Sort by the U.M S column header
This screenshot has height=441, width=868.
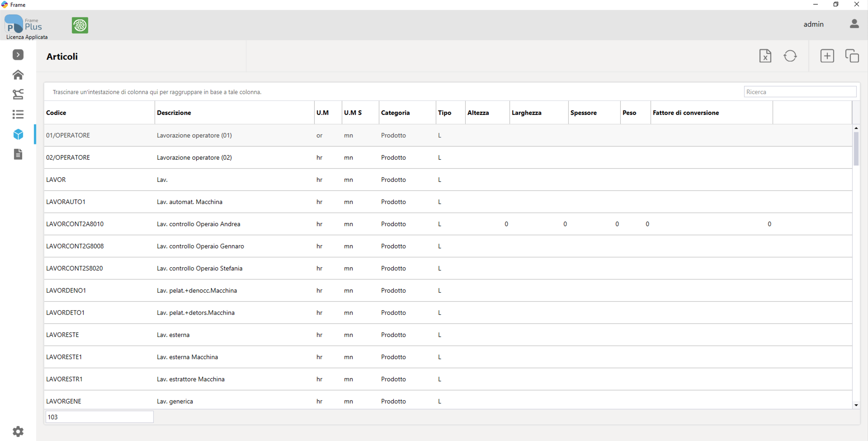point(360,113)
